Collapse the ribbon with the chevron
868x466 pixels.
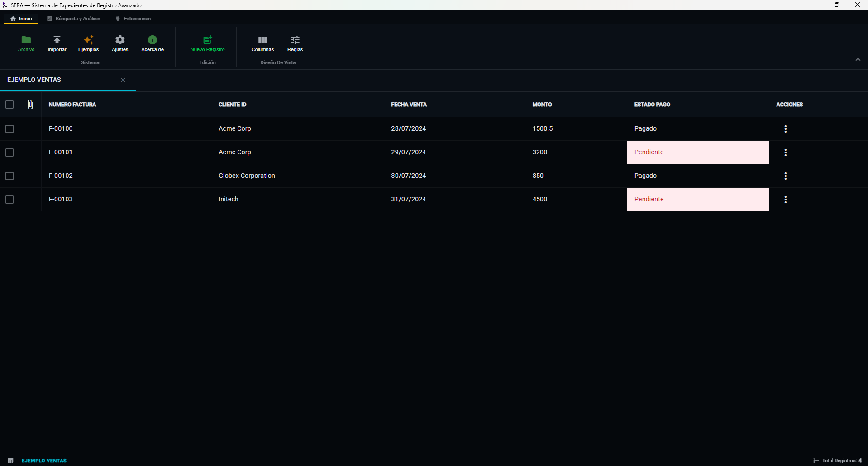(x=858, y=59)
